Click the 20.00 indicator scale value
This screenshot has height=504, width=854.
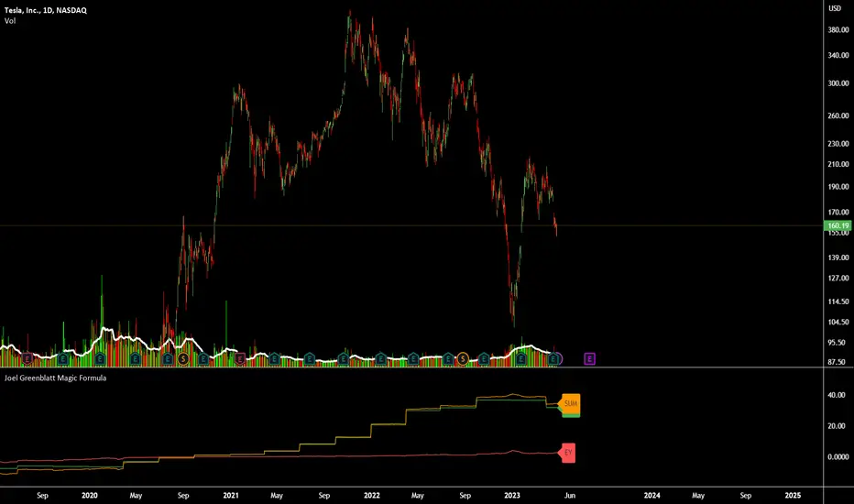coord(837,426)
